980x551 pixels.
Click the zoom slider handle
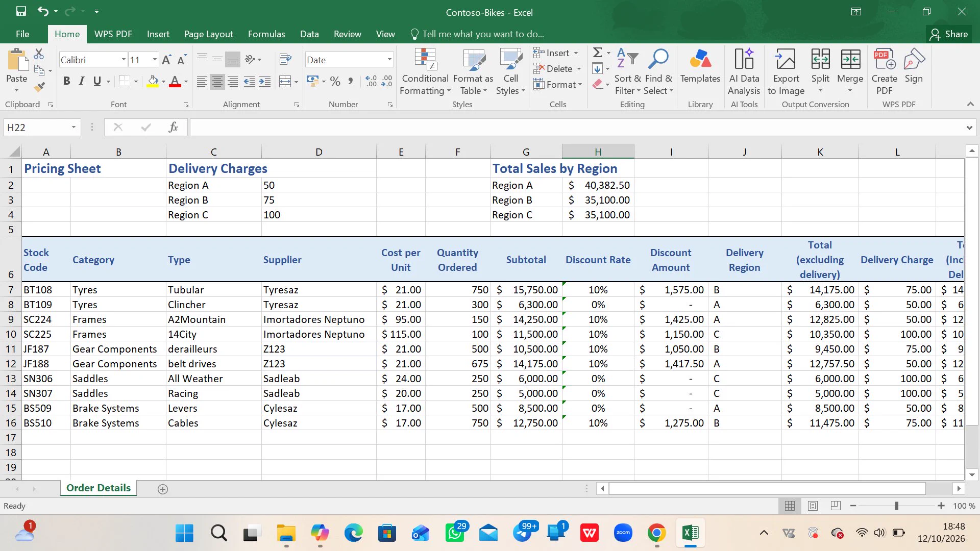896,506
